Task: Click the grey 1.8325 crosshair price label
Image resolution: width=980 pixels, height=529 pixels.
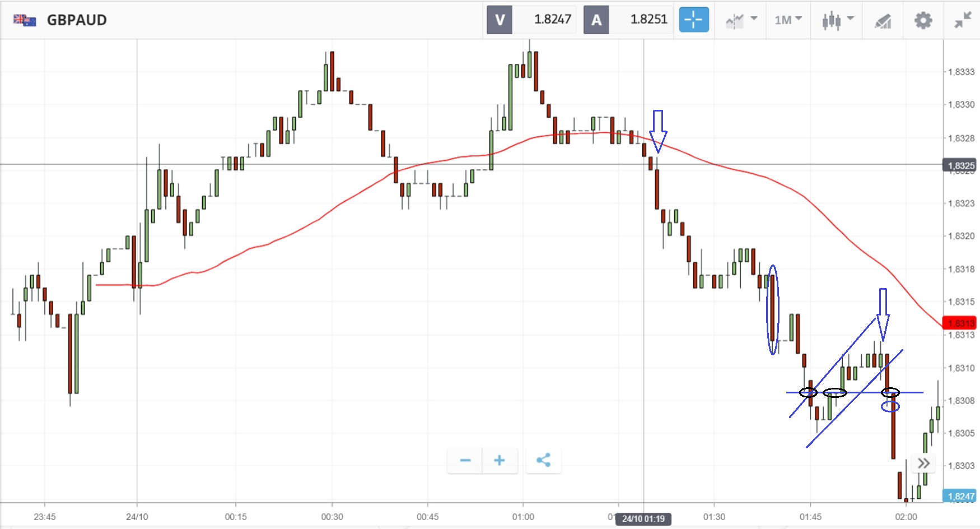Action: coord(960,165)
